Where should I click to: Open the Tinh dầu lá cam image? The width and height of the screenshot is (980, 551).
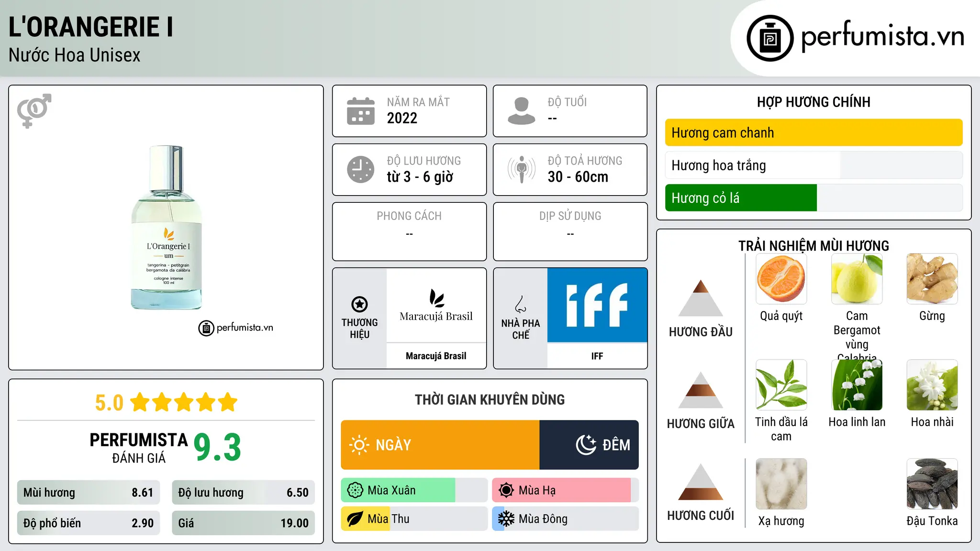point(781,385)
